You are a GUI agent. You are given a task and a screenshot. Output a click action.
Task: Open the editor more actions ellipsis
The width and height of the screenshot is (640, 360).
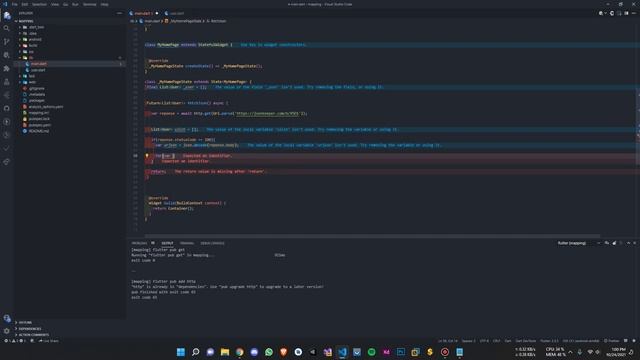pos(634,13)
